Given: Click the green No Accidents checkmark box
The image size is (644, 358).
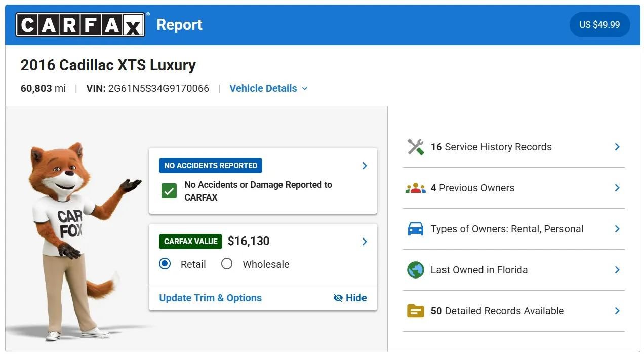Looking at the screenshot, I should [169, 191].
